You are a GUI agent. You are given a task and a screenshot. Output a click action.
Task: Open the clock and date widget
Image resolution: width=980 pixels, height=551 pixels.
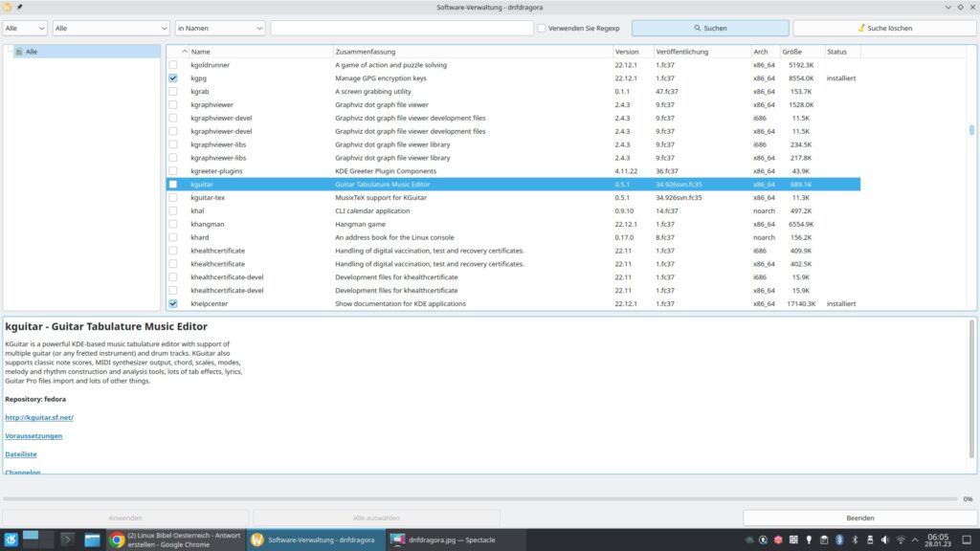pos(938,540)
